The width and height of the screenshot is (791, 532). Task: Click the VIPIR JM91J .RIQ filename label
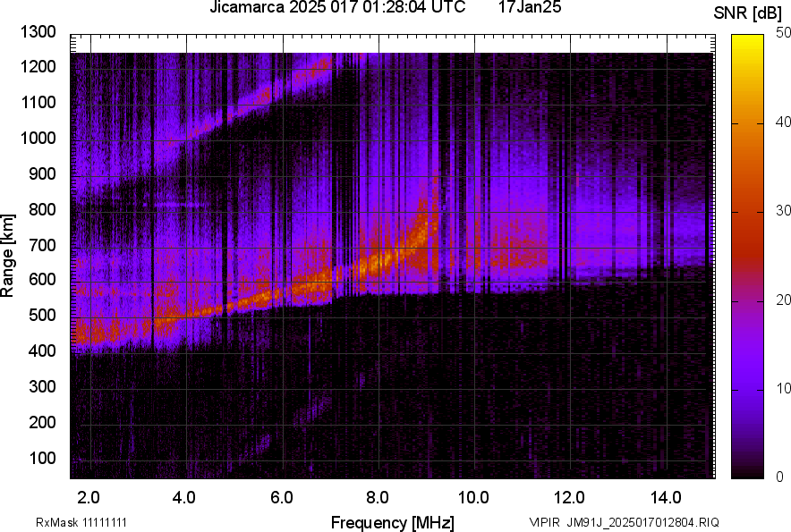point(624,522)
